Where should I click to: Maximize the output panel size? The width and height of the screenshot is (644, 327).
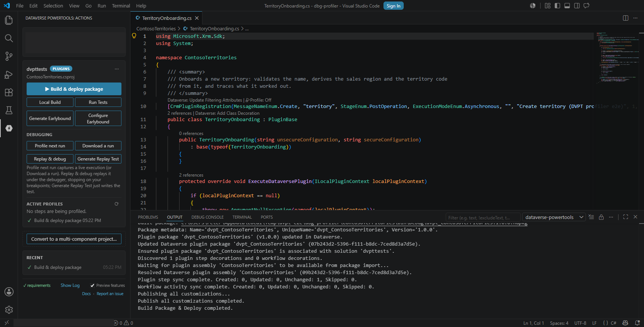[x=626, y=217]
